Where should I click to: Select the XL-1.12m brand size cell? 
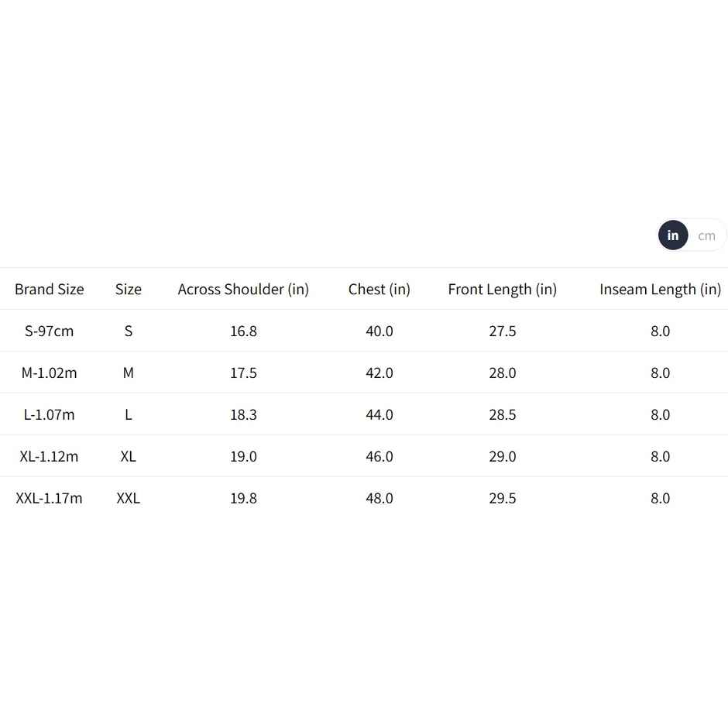pyautogui.click(x=50, y=457)
